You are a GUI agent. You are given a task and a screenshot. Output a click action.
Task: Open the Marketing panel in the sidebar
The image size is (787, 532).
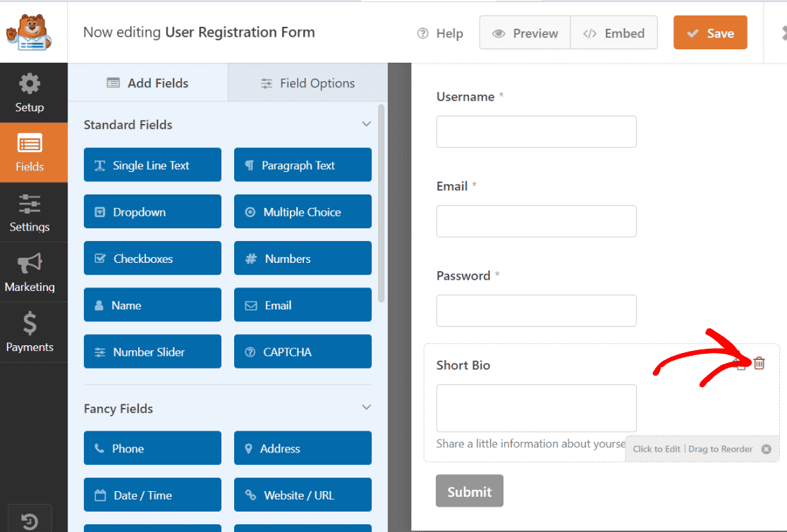[30, 273]
